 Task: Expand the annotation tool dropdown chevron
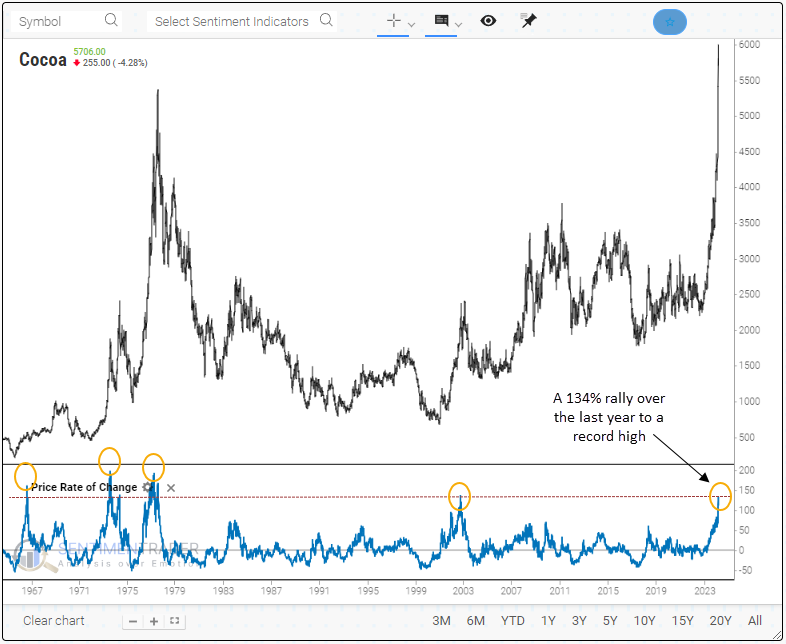457,24
